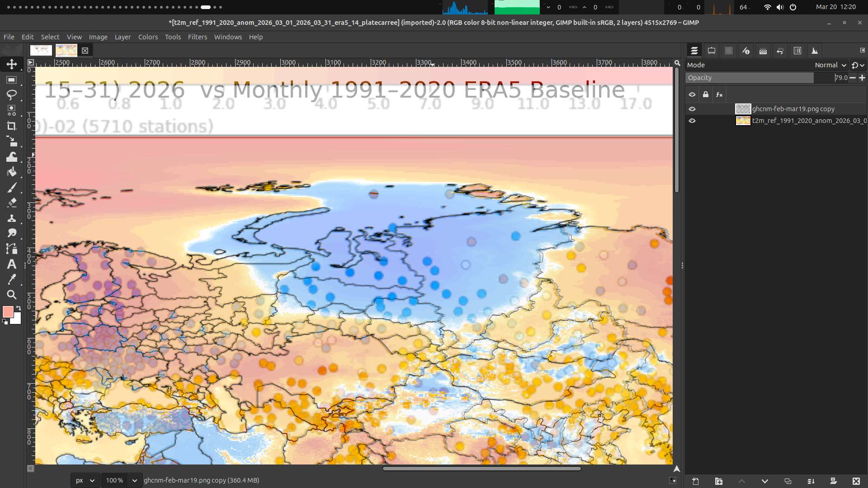Select the Text tool
The image size is (868, 488).
(12, 264)
